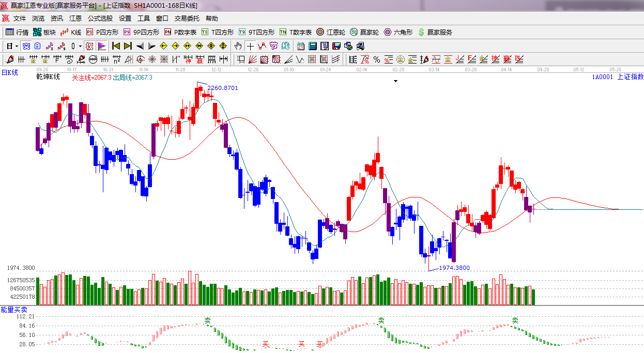
Task: Open the 公式选股 menu
Action: (x=100, y=18)
